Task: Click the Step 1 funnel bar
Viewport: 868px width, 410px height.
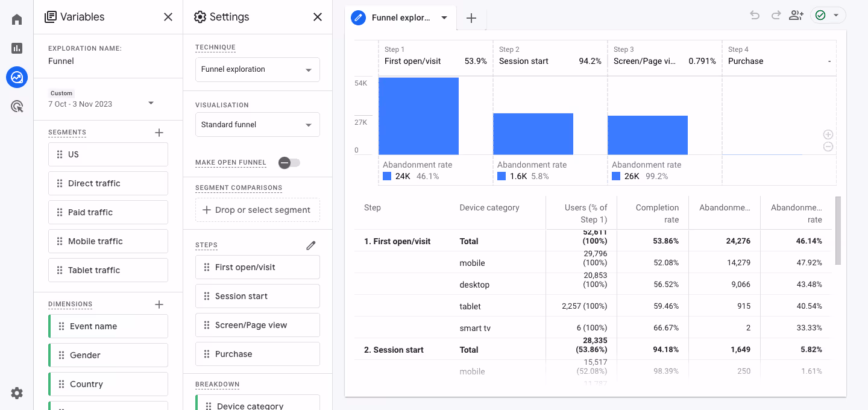Action: pos(418,116)
